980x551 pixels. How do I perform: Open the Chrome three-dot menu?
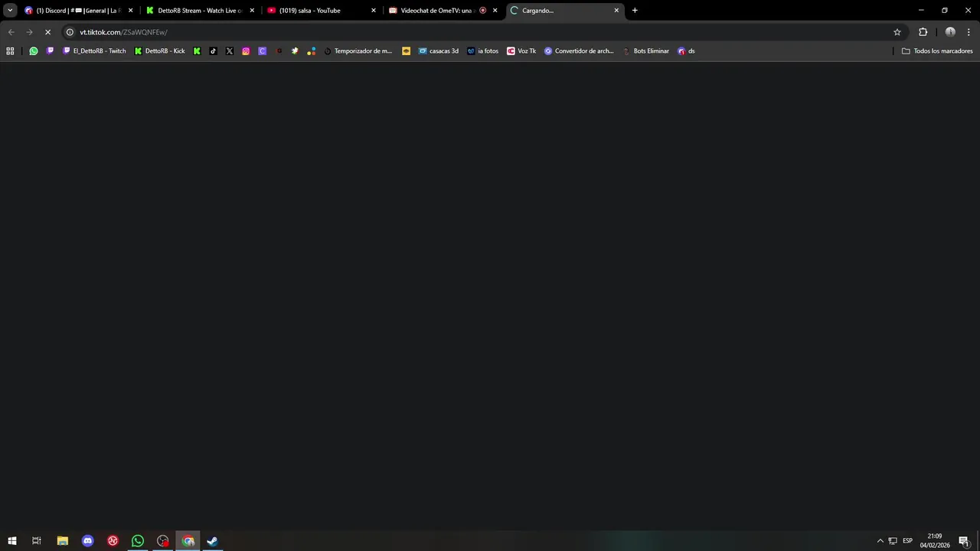tap(968, 32)
